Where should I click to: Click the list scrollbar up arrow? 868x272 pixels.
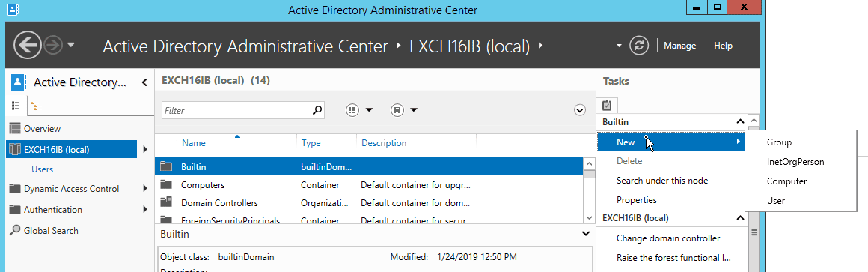590,163
